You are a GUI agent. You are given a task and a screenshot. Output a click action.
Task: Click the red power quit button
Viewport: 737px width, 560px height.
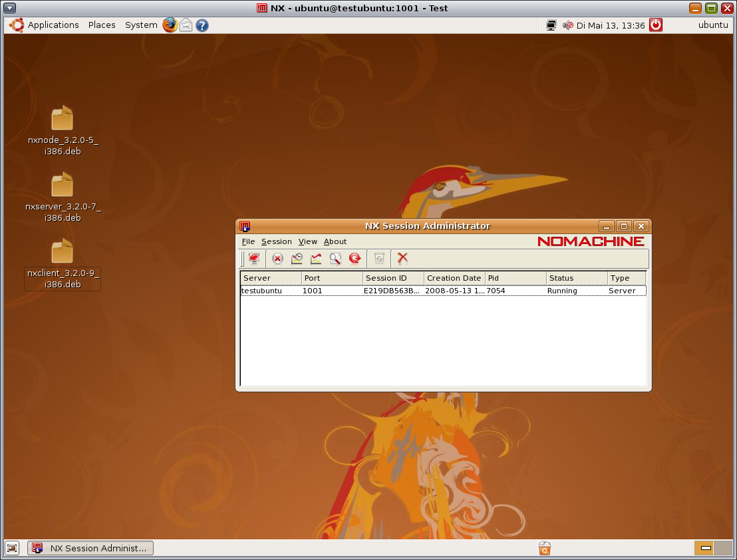click(x=656, y=25)
